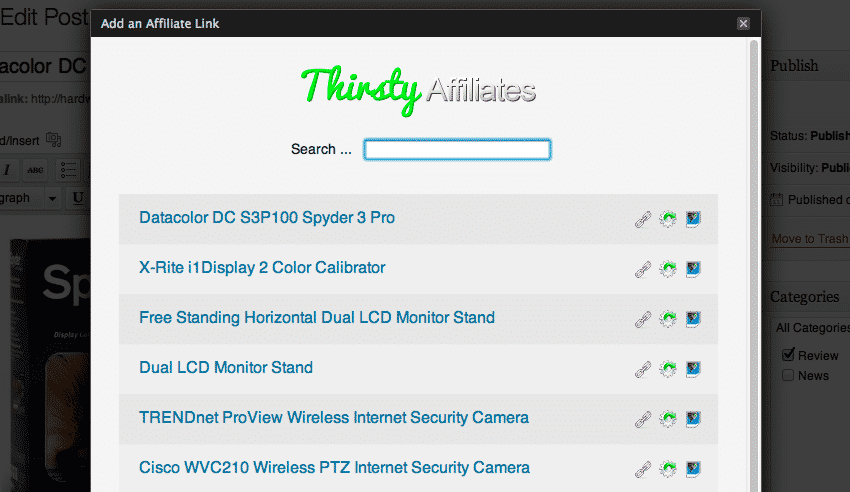Select TRENDnet ProView Wireless Internet Security Camera
This screenshot has width=850, height=492.
pyautogui.click(x=334, y=418)
